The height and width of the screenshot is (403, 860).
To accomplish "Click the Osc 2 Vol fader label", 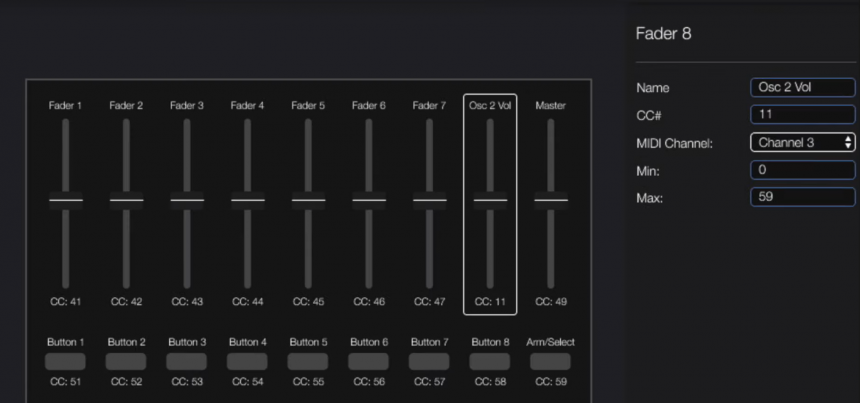I will [x=490, y=105].
